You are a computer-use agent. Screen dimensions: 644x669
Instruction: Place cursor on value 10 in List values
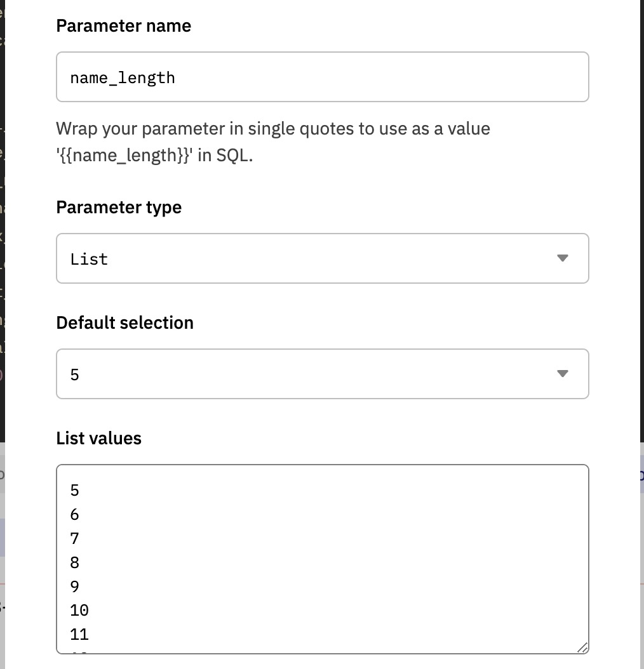(x=79, y=611)
